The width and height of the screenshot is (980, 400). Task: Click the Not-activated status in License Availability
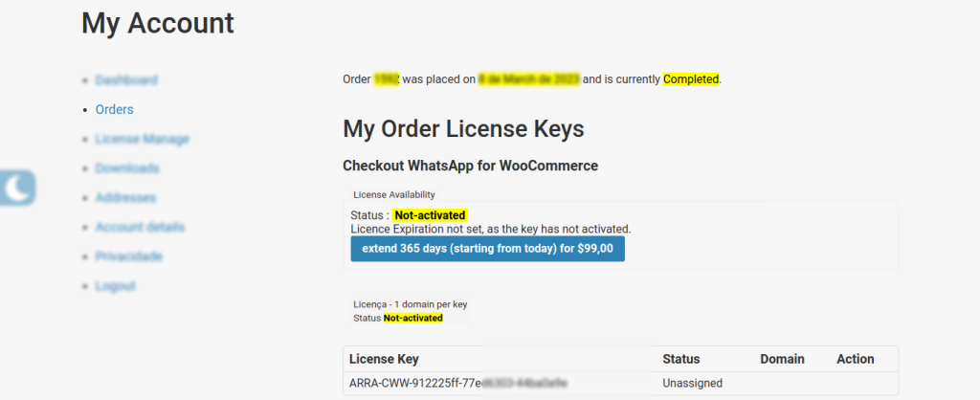(x=430, y=215)
